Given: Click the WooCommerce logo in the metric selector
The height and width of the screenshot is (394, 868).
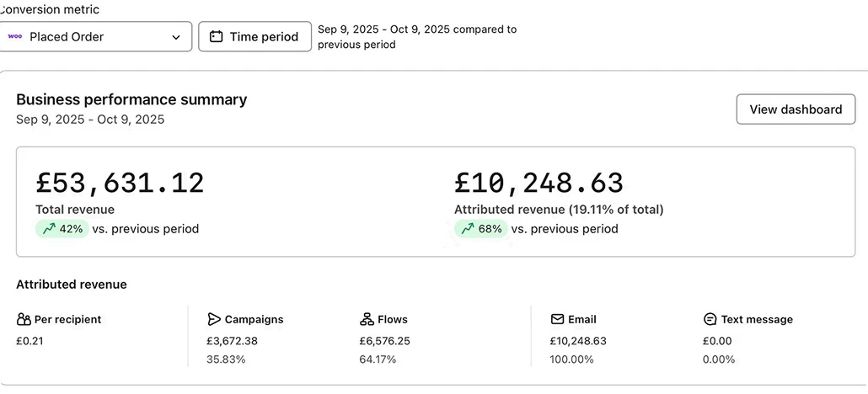Looking at the screenshot, I should (14, 36).
